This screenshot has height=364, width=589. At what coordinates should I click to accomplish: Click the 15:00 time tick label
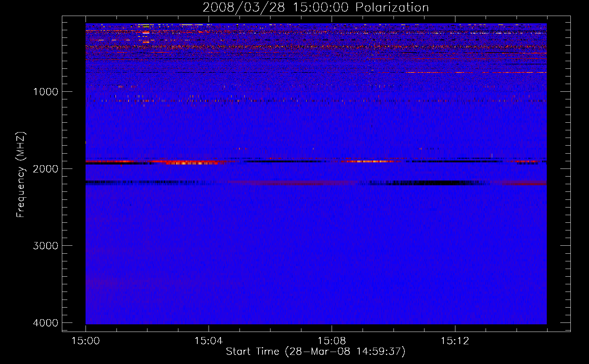86,341
